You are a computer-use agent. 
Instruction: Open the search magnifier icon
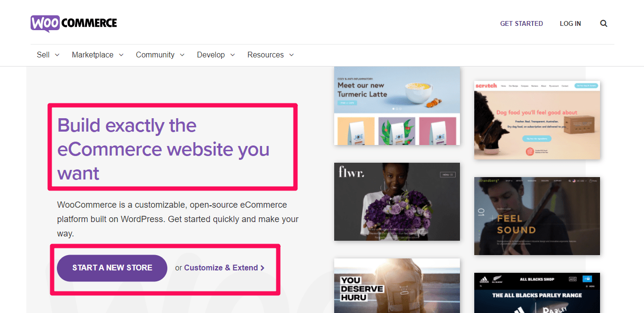coord(603,23)
